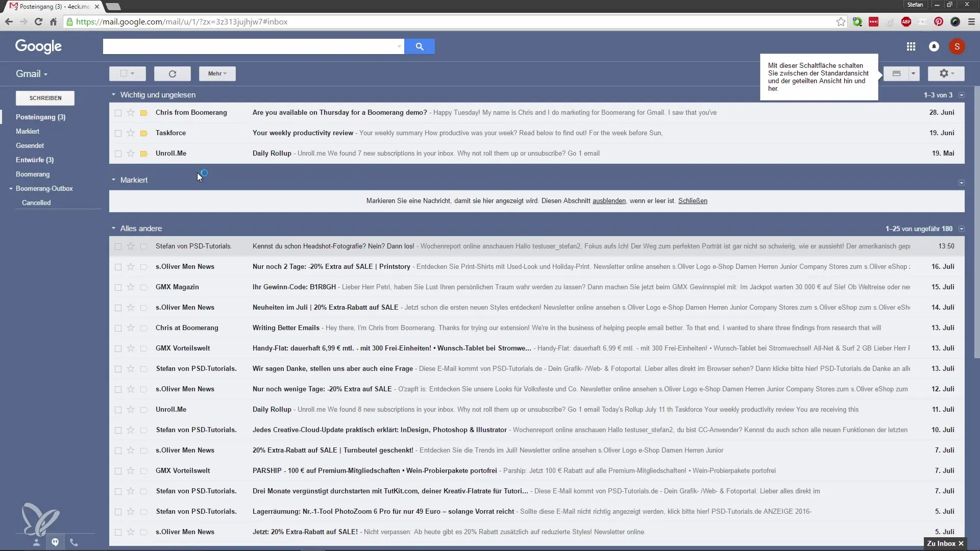
Task: Select checkbox for Unroll.Me Daily Rollup 19. Mai
Action: pos(118,154)
